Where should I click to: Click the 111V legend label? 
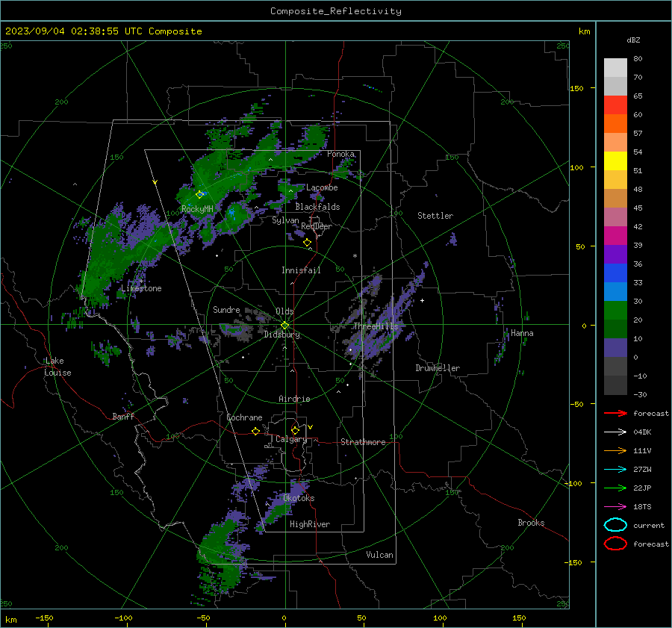pyautogui.click(x=642, y=450)
